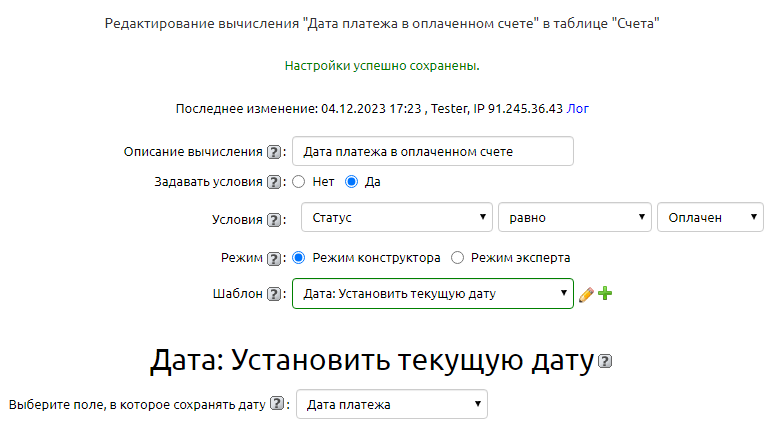
Task: Click help icon beside Задавать условия
Action: click(x=274, y=182)
